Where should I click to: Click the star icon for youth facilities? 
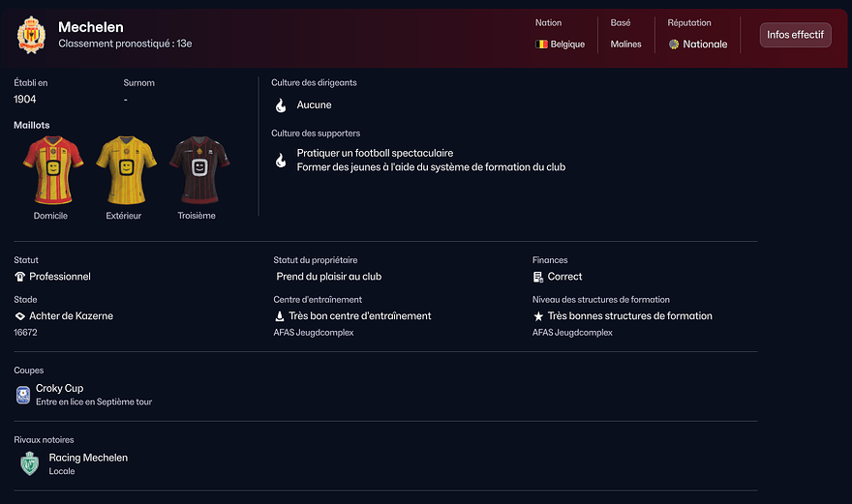538,316
